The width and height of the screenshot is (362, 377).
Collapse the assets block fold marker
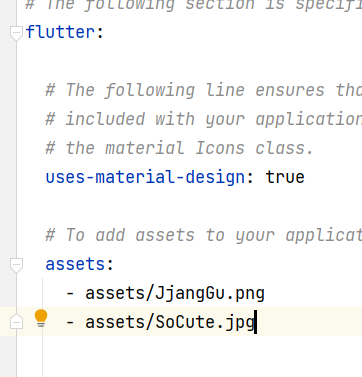tap(16, 265)
